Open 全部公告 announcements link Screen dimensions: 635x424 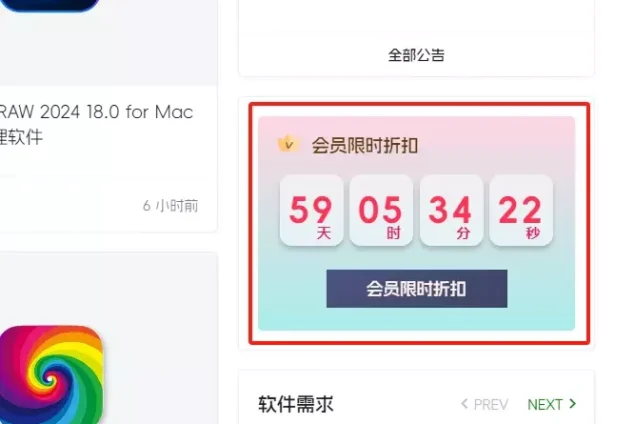click(416, 55)
